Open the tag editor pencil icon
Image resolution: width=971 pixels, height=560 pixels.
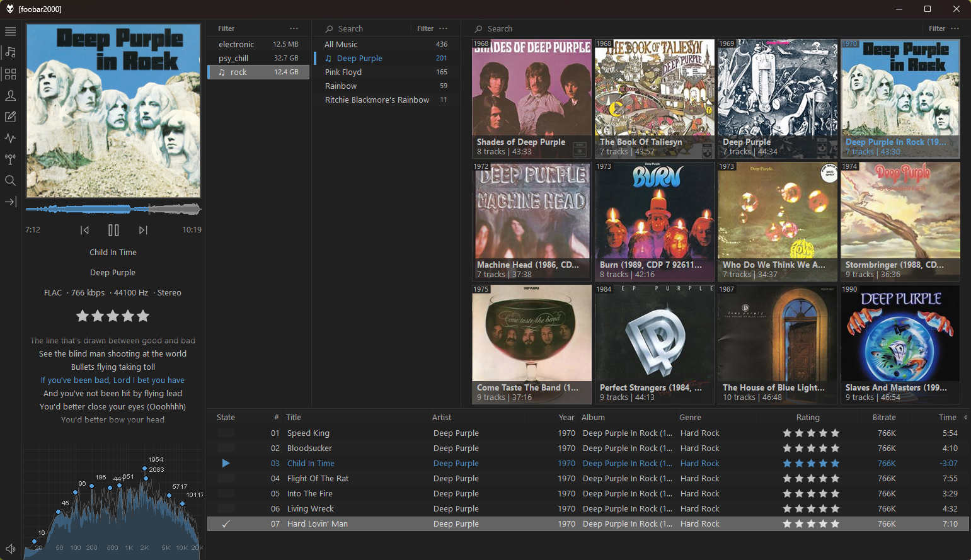(10, 117)
